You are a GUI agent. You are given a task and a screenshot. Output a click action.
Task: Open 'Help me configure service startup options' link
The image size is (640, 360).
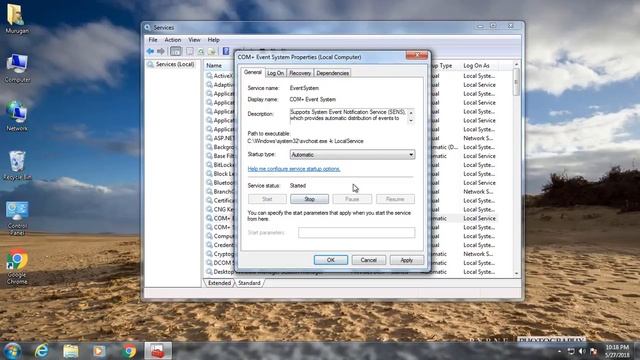[x=294, y=169]
